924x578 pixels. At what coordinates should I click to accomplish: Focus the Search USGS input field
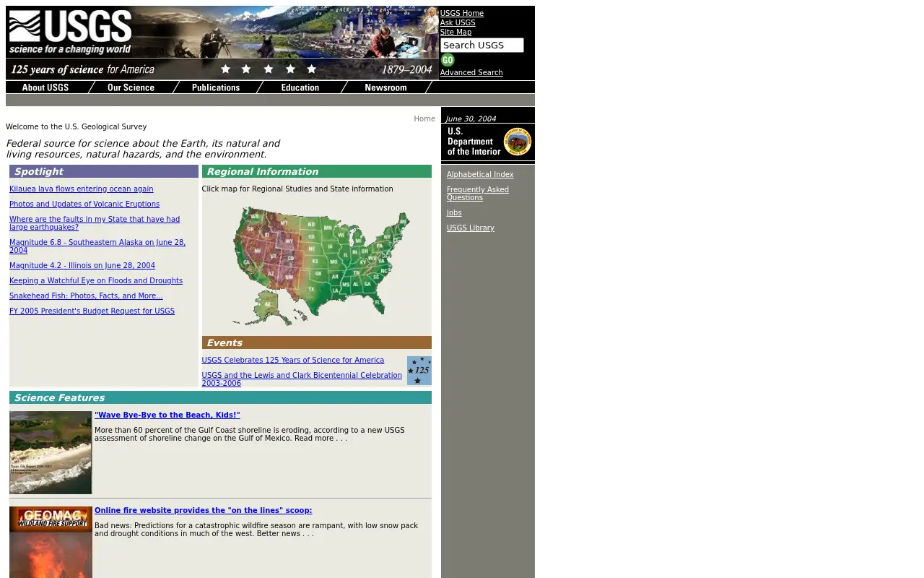[x=481, y=45]
